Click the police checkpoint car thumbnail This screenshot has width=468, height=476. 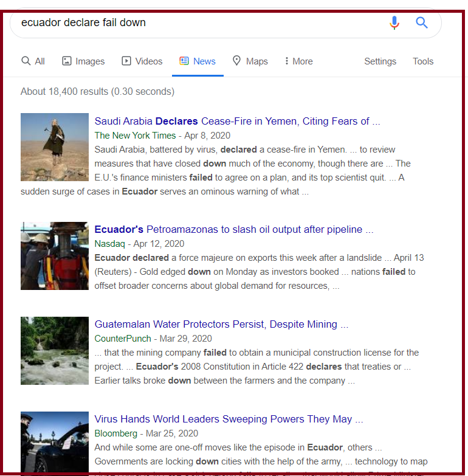(55, 443)
